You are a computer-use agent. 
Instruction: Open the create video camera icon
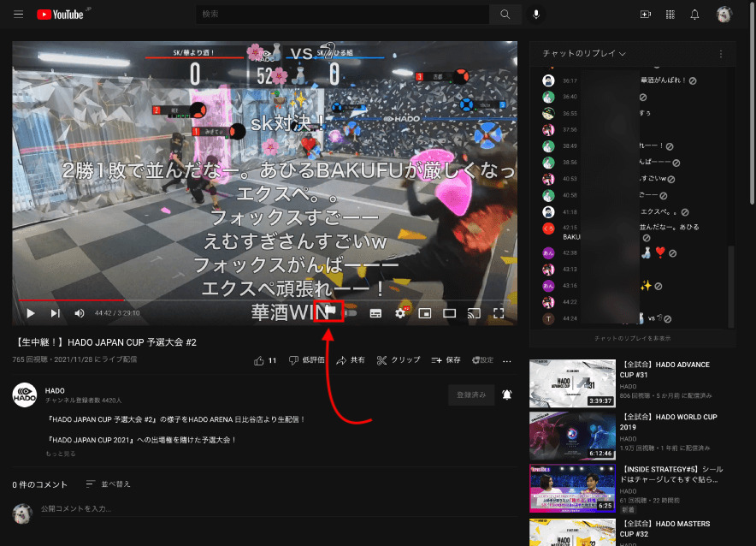pos(645,15)
